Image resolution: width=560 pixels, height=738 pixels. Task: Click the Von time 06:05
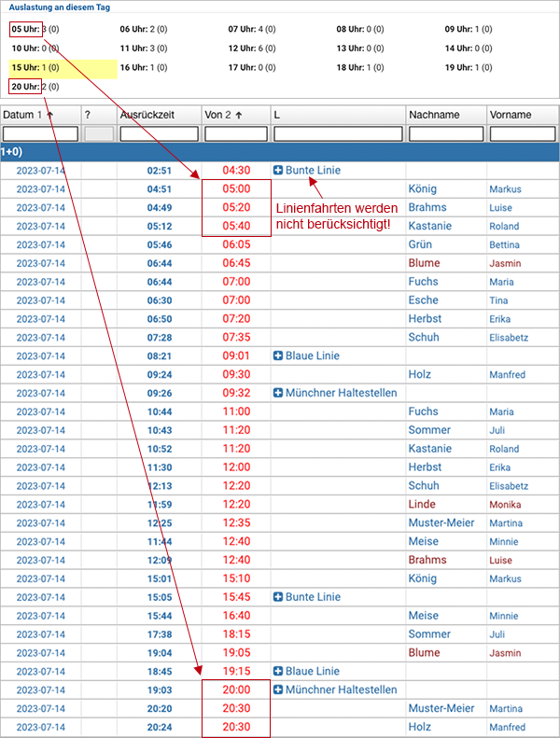(x=236, y=244)
